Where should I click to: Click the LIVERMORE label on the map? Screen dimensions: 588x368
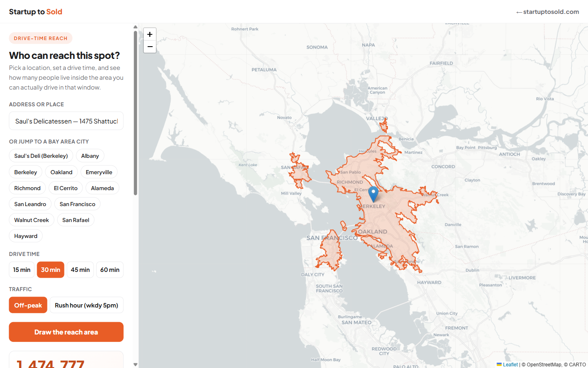coord(522,278)
